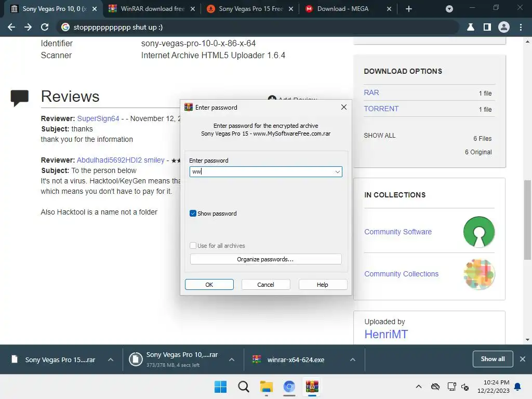Open the Chrome profile avatar
The image size is (532, 399).
coord(504,27)
